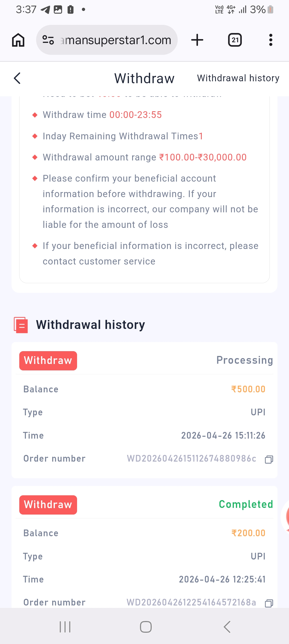The height and width of the screenshot is (644, 289).
Task: Tap the Withdraw badge on Processing order
Action: 48,361
